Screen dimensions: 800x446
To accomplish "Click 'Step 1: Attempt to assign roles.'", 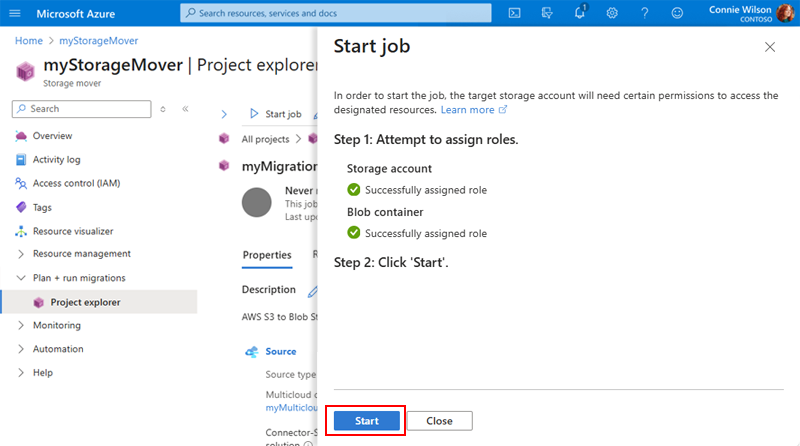I will pyautogui.click(x=426, y=139).
